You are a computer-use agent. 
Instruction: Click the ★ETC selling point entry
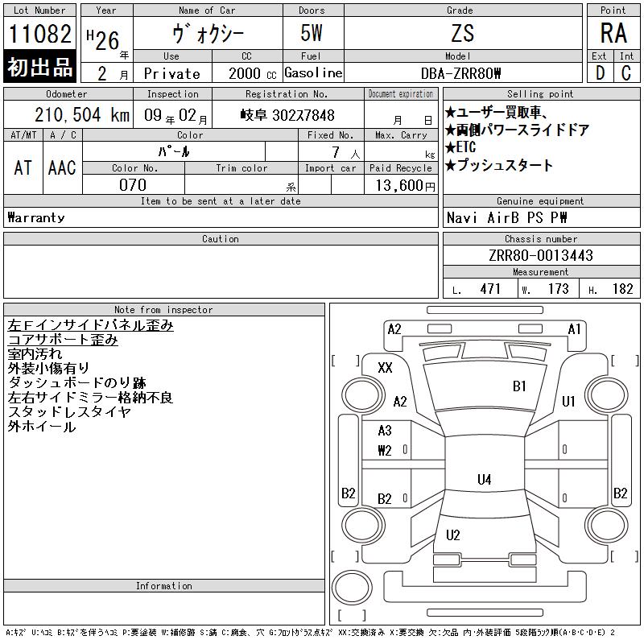click(x=460, y=147)
